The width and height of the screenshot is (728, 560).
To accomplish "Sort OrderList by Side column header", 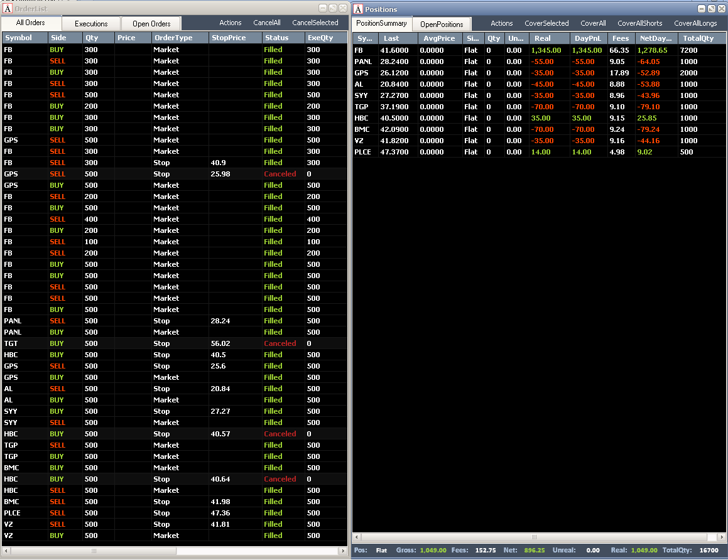I will pos(65,38).
